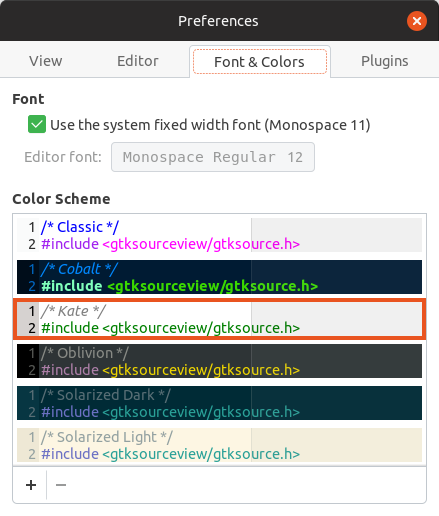Add a new color scheme with plus button
This screenshot has width=439, height=516.
click(x=31, y=485)
